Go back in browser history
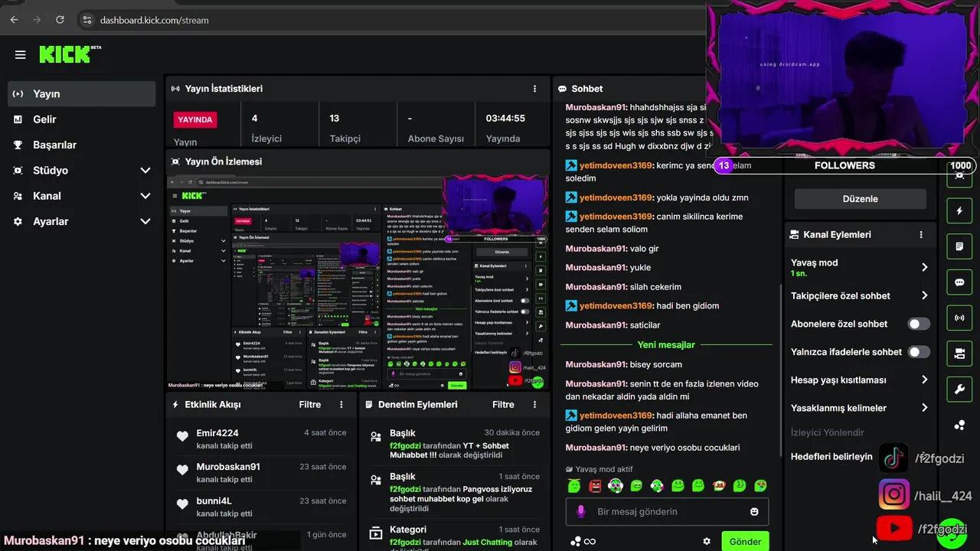 14,20
